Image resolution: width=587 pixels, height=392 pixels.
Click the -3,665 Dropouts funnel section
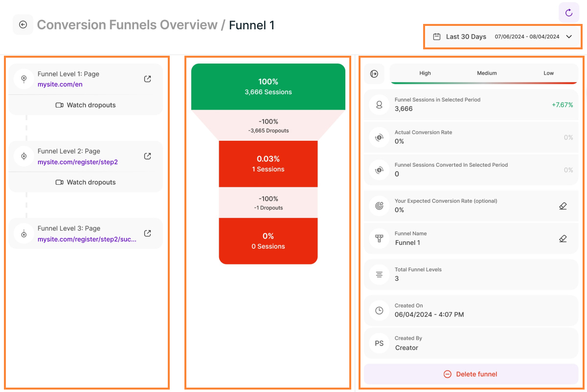click(268, 126)
